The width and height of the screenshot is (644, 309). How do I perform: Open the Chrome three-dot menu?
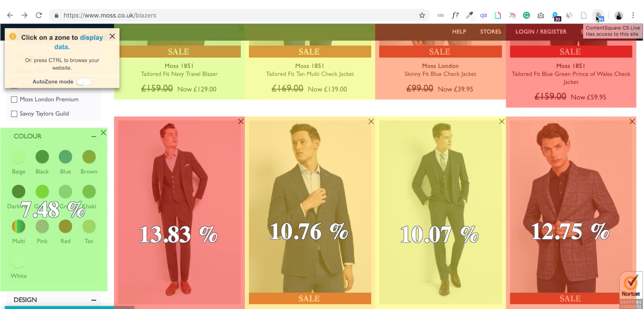(x=633, y=15)
